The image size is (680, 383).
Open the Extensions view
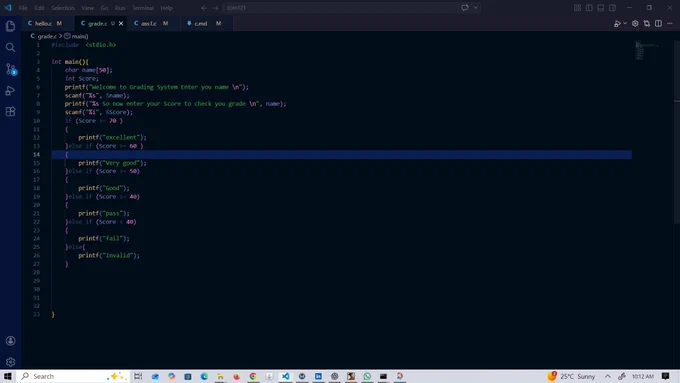point(10,111)
